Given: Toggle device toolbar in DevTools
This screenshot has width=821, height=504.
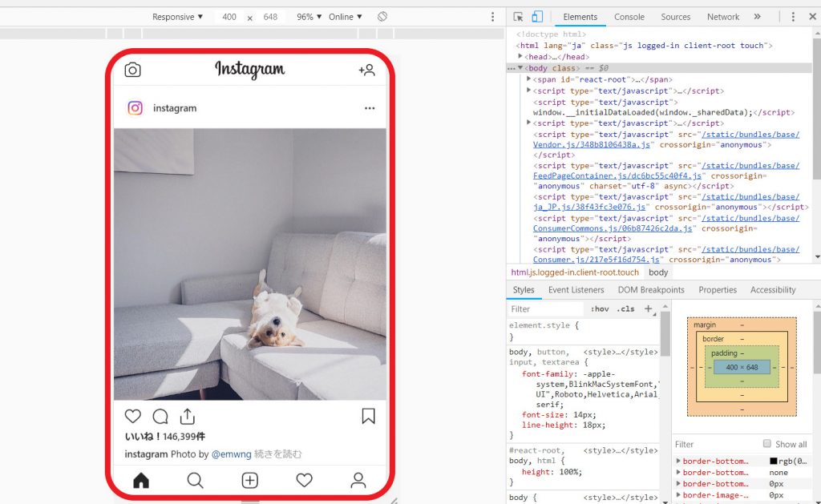Looking at the screenshot, I should (537, 17).
